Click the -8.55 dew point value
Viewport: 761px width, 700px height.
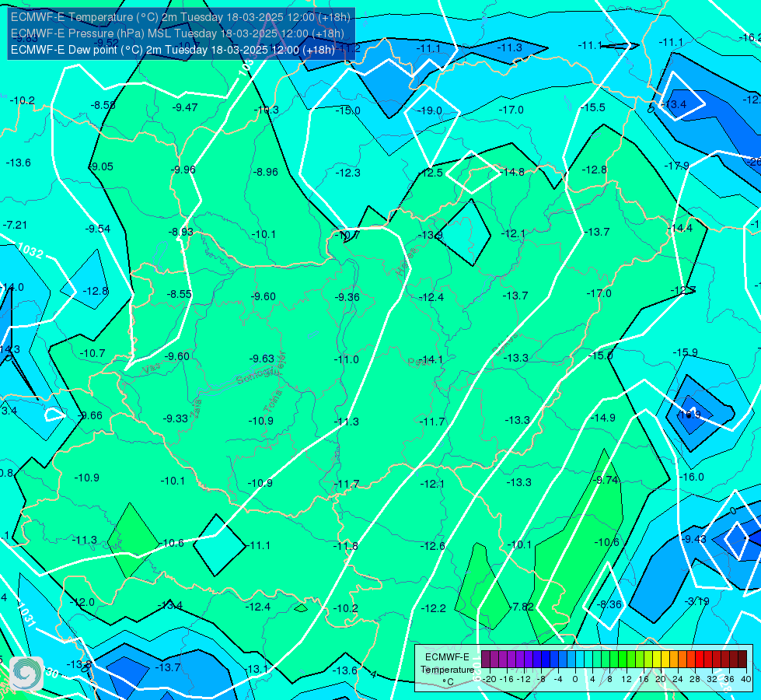tap(180, 294)
